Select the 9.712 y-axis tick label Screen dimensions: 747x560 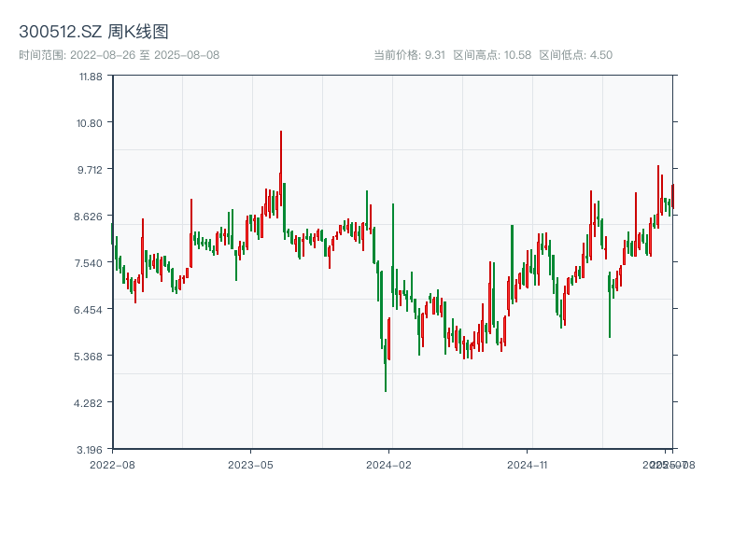pos(91,169)
